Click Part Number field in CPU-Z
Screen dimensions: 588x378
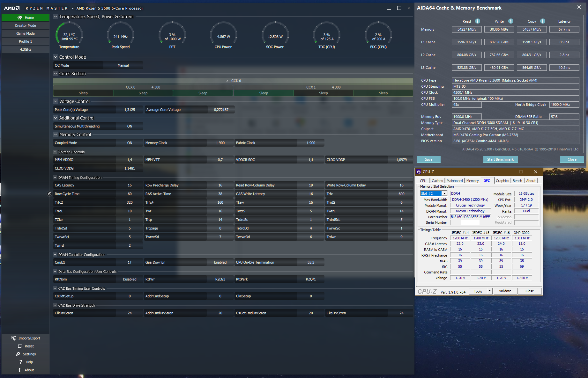coord(470,217)
